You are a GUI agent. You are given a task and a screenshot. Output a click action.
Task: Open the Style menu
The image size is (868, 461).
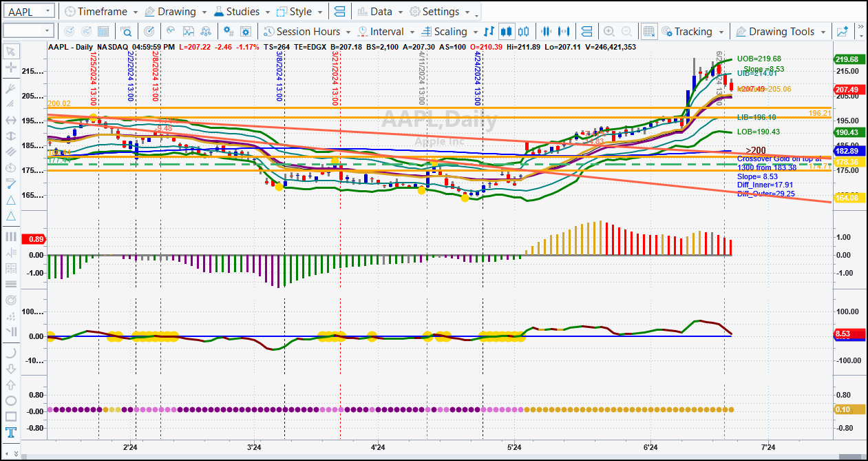(294, 12)
